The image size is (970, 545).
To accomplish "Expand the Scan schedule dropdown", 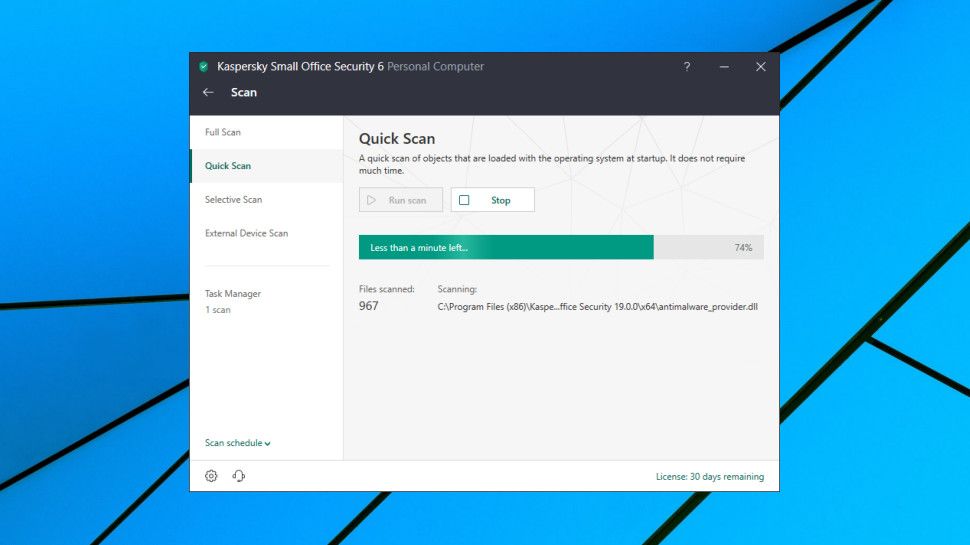I will pos(238,443).
